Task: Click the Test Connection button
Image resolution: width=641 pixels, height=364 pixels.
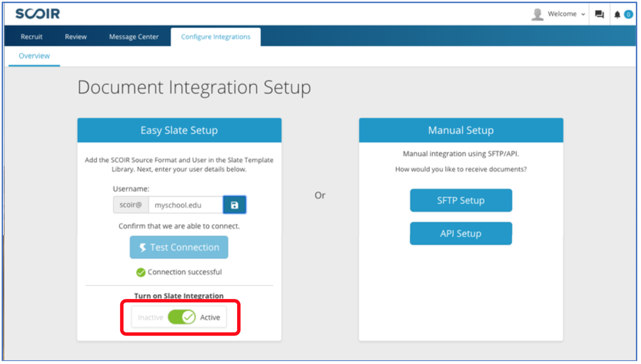Action: (179, 247)
